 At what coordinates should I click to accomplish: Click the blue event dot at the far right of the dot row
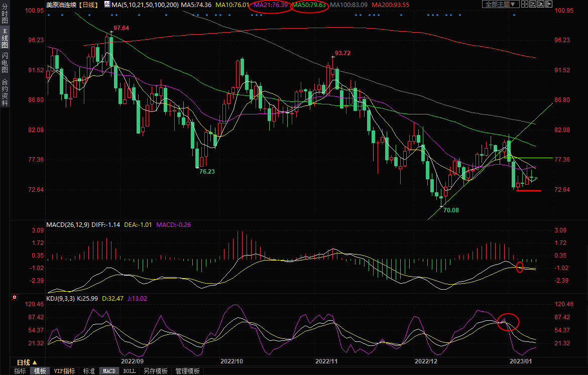pos(514,15)
